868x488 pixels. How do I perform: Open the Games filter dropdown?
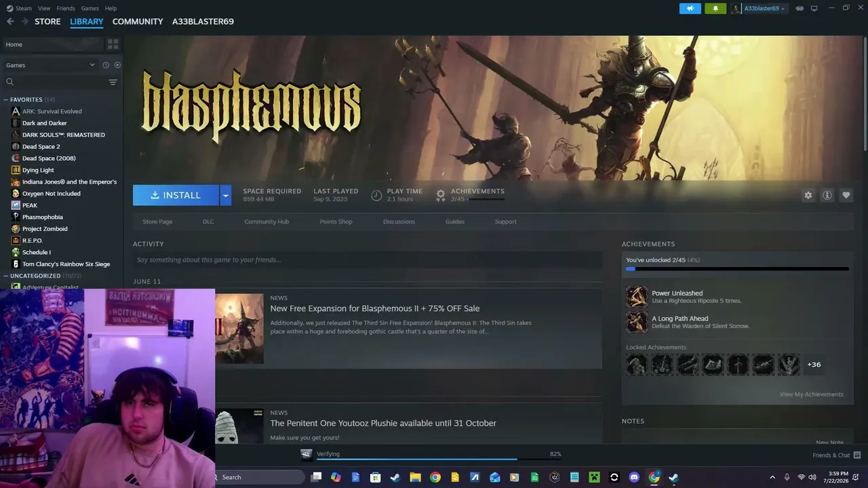(x=50, y=65)
